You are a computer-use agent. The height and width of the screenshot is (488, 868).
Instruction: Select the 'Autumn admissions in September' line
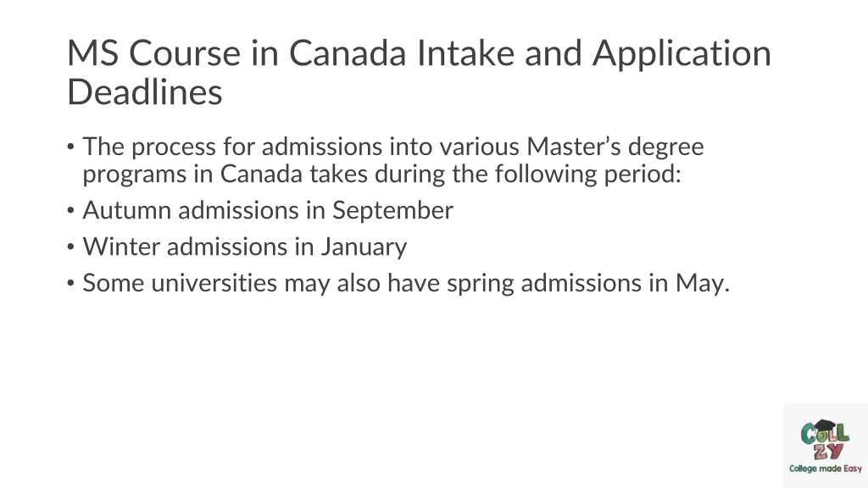click(268, 210)
